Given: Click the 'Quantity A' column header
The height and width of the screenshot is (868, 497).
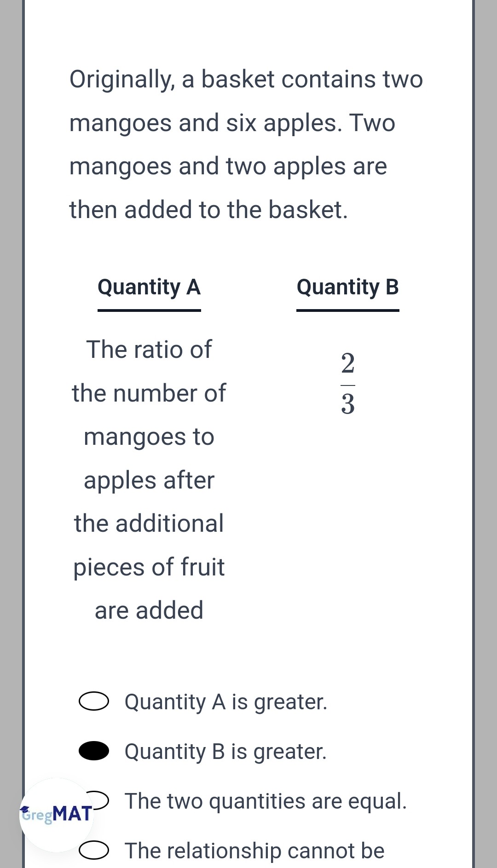Looking at the screenshot, I should click(149, 287).
